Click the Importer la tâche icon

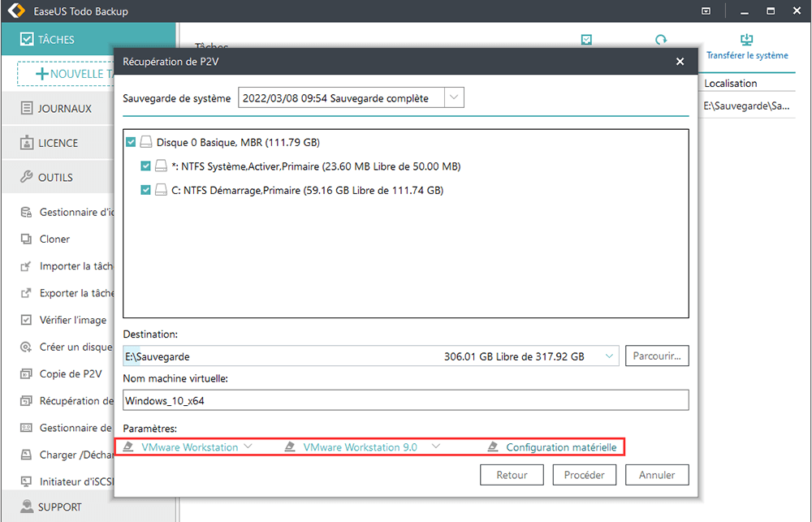[x=26, y=266]
